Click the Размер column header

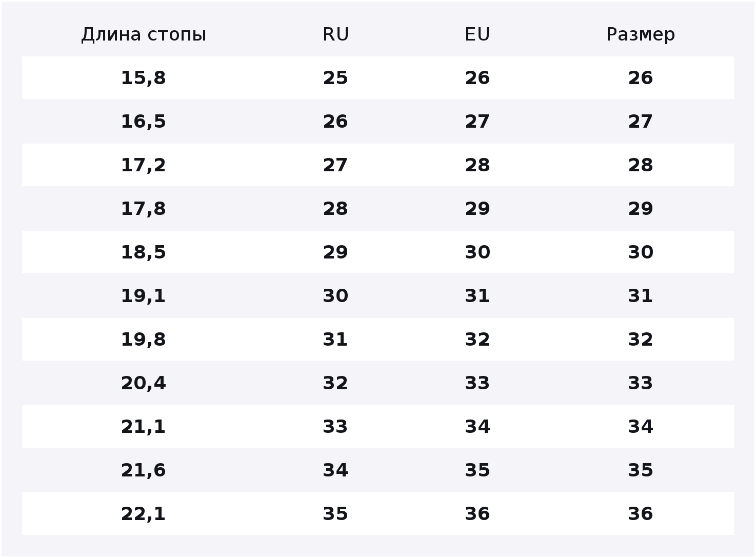pos(641,34)
